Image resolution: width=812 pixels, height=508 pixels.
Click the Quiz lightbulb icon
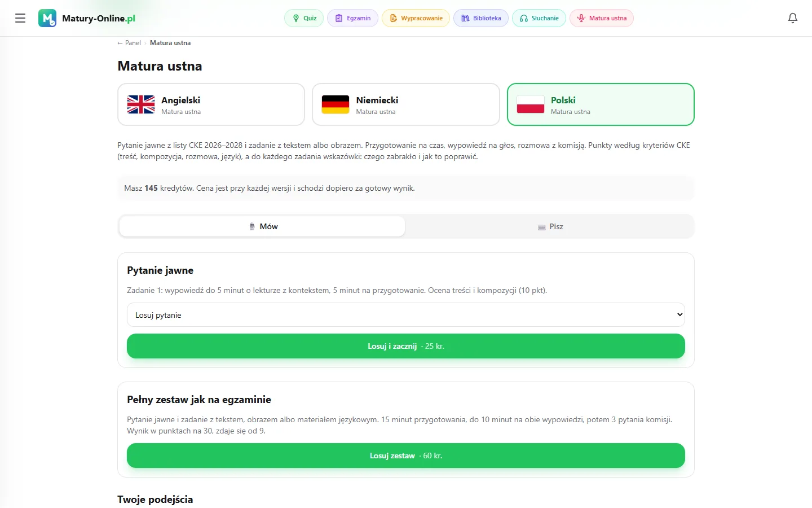tap(296, 18)
